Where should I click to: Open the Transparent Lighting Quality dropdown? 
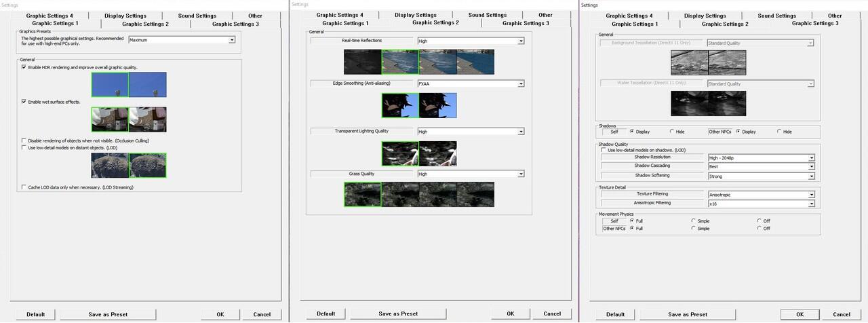point(471,132)
